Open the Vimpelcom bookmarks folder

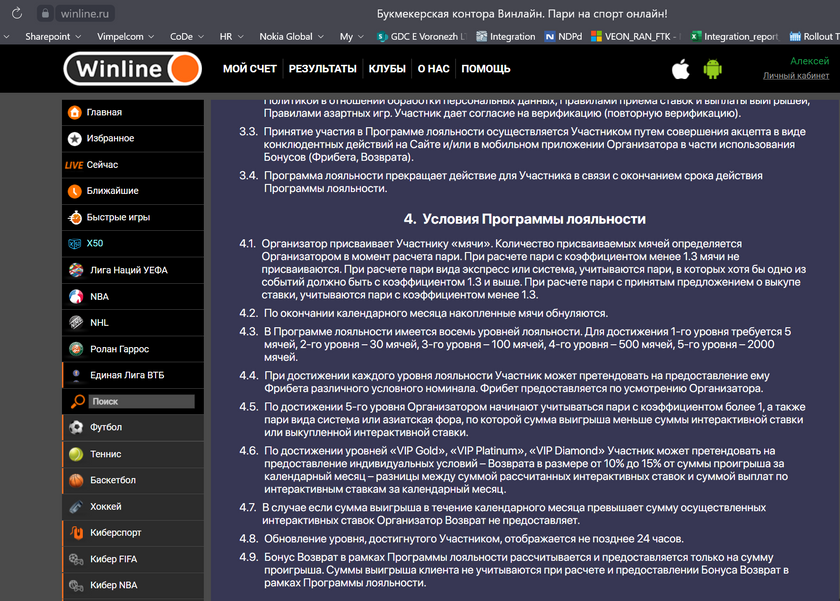tap(125, 36)
